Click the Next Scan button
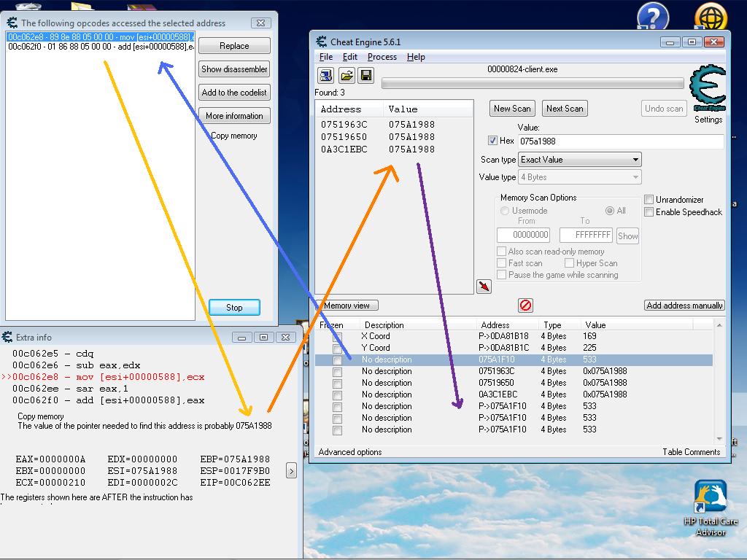Screen dimensions: 747x560 565,109
